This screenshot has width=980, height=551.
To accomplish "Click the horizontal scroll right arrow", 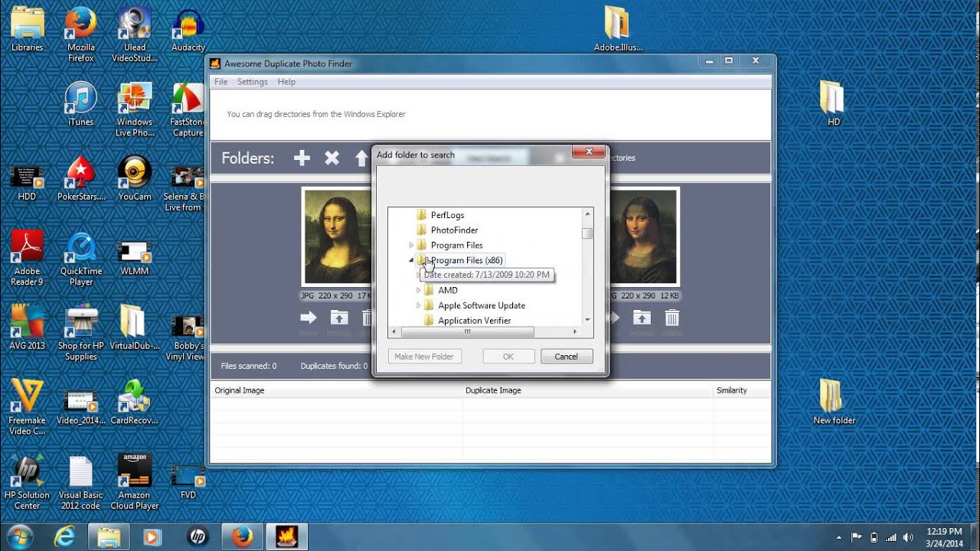I will point(575,332).
